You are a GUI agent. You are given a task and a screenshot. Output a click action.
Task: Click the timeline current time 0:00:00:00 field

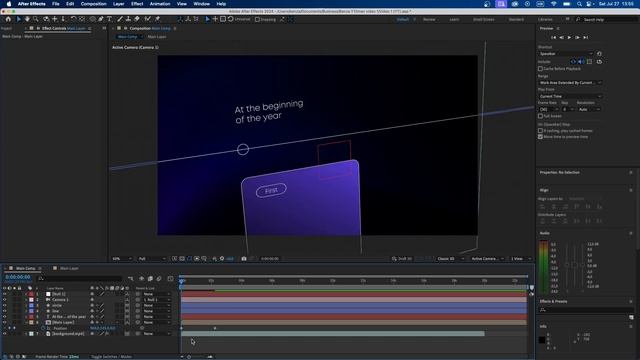click(x=18, y=277)
